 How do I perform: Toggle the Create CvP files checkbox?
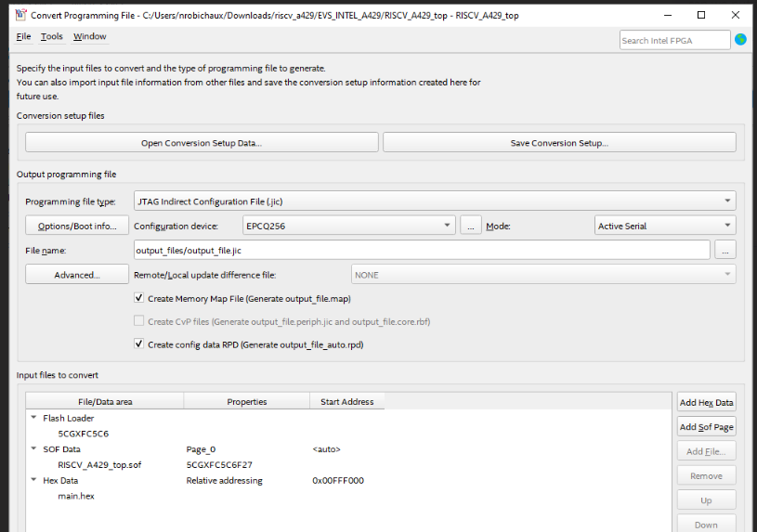(x=139, y=321)
